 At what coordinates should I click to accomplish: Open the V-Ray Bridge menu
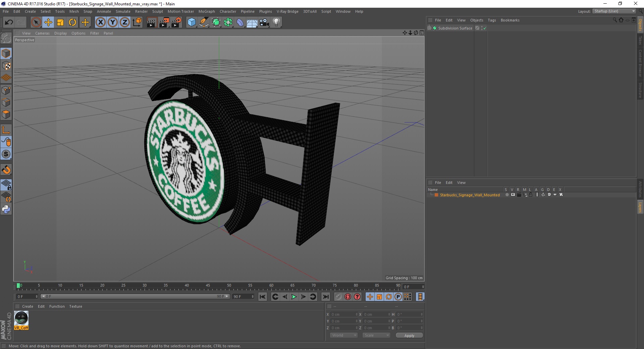pyautogui.click(x=287, y=11)
